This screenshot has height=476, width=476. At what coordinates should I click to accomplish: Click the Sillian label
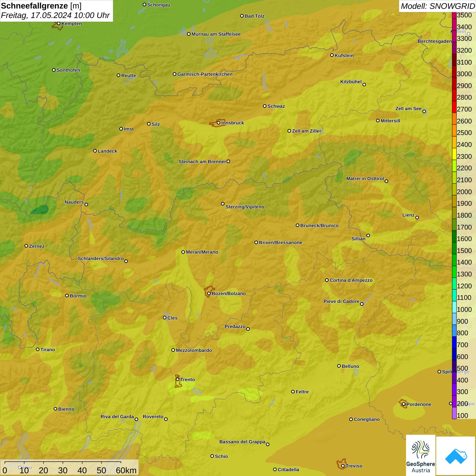click(358, 239)
